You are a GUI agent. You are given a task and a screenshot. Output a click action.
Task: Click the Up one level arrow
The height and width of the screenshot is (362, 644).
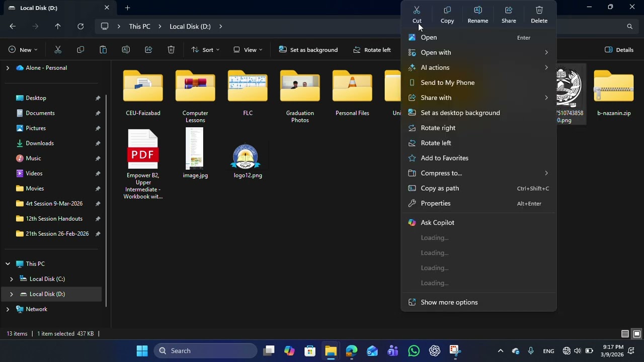pyautogui.click(x=58, y=26)
